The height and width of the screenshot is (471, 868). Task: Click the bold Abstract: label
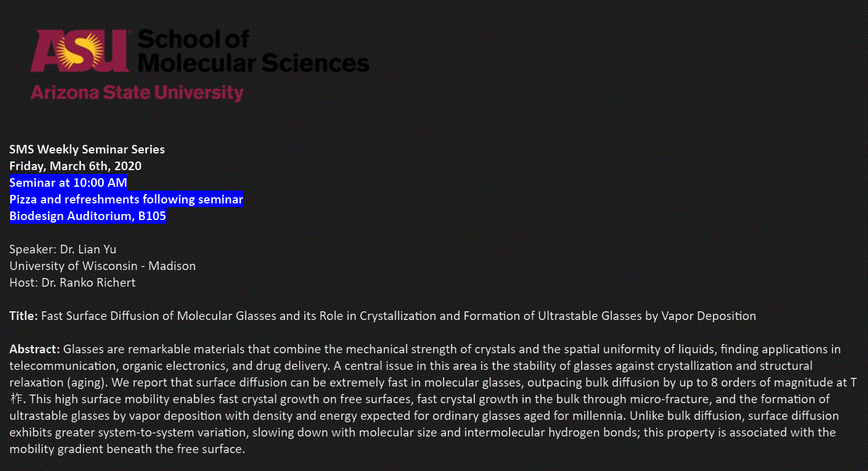click(35, 350)
